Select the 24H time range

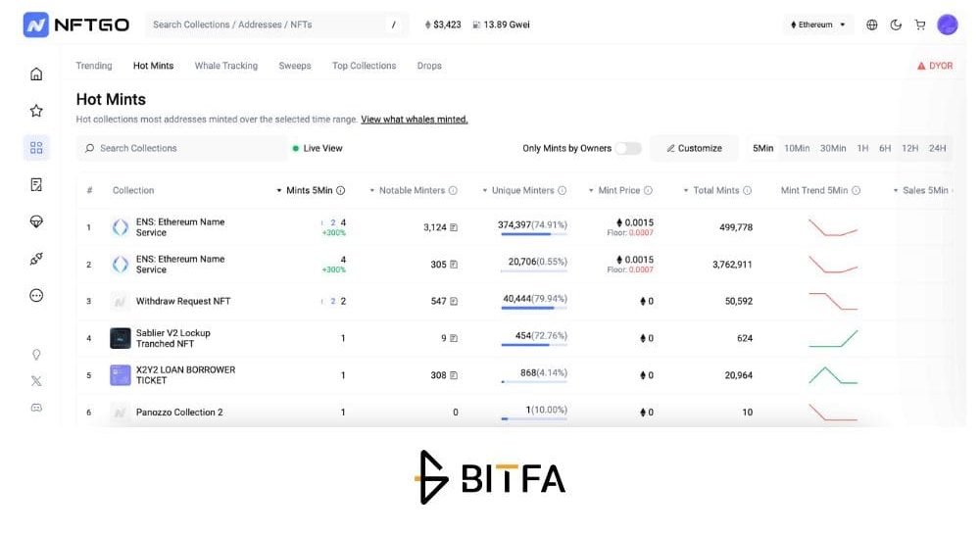938,148
